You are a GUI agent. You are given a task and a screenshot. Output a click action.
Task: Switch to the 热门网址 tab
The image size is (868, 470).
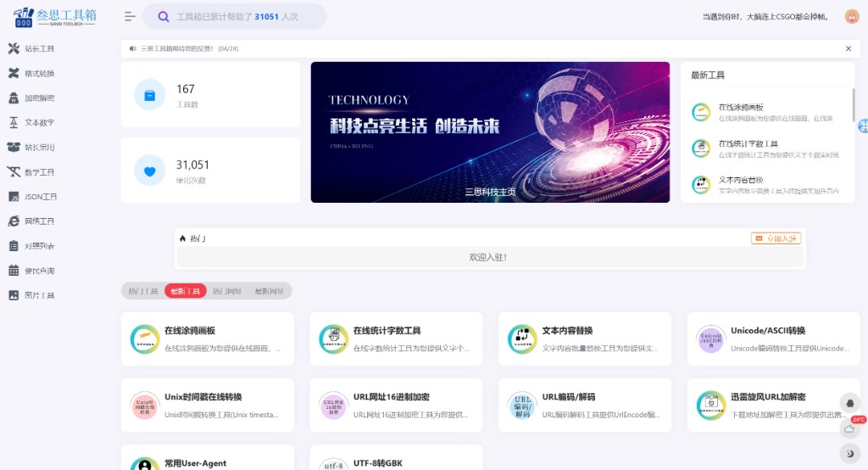coord(227,291)
